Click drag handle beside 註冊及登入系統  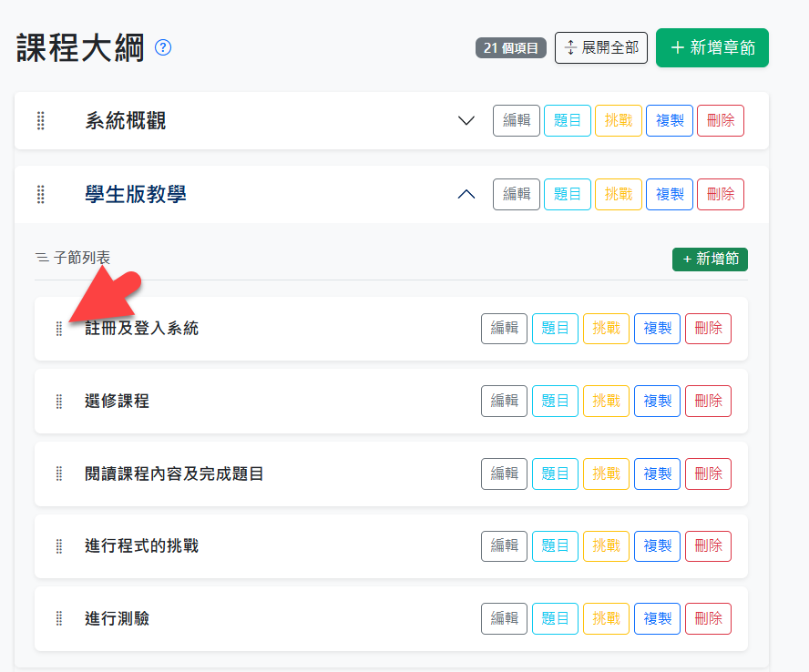[x=59, y=329]
